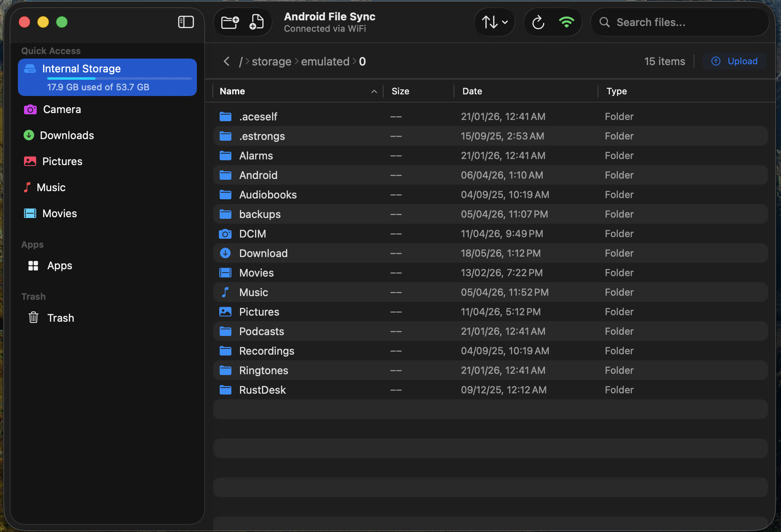Select the 'backups' row name
This screenshot has height=532, width=781.
260,214
